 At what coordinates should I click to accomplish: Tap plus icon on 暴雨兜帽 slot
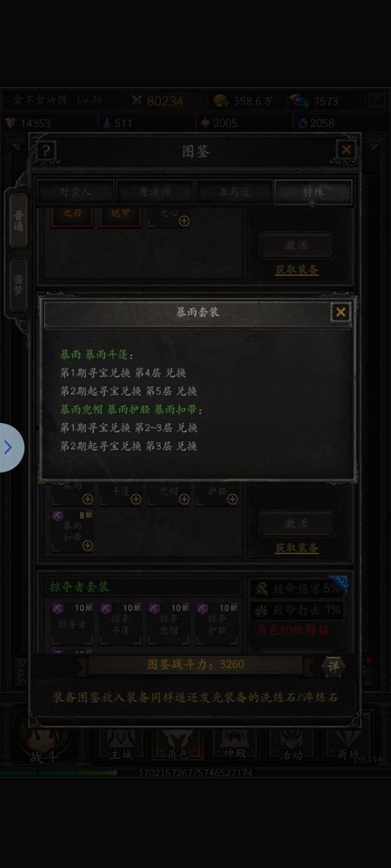point(184,499)
